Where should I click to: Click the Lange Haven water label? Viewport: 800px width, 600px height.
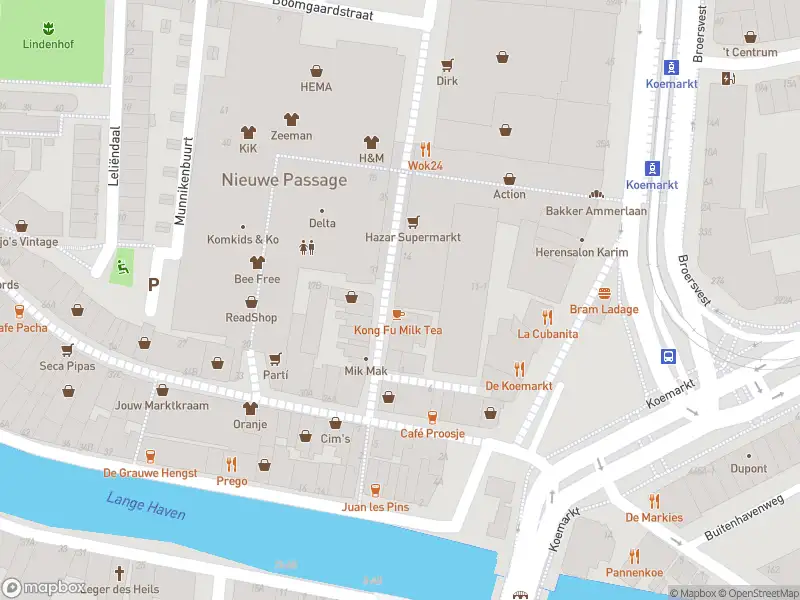[x=146, y=505]
